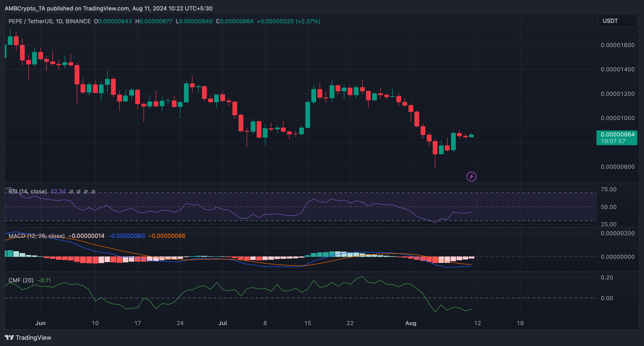Select the RSI (14, close) indicator label

coord(28,192)
